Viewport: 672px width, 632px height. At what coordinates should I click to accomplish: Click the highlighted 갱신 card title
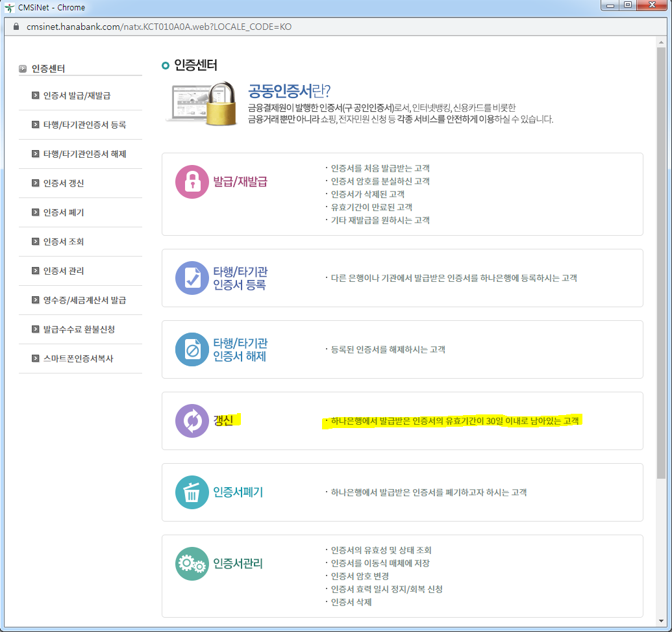[x=223, y=420]
